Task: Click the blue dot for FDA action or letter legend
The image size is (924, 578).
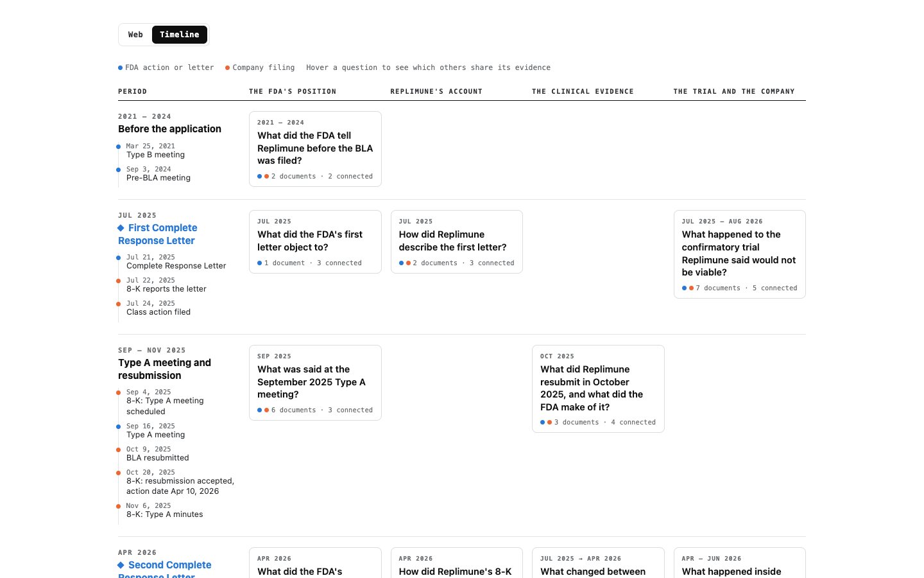Action: coord(120,67)
